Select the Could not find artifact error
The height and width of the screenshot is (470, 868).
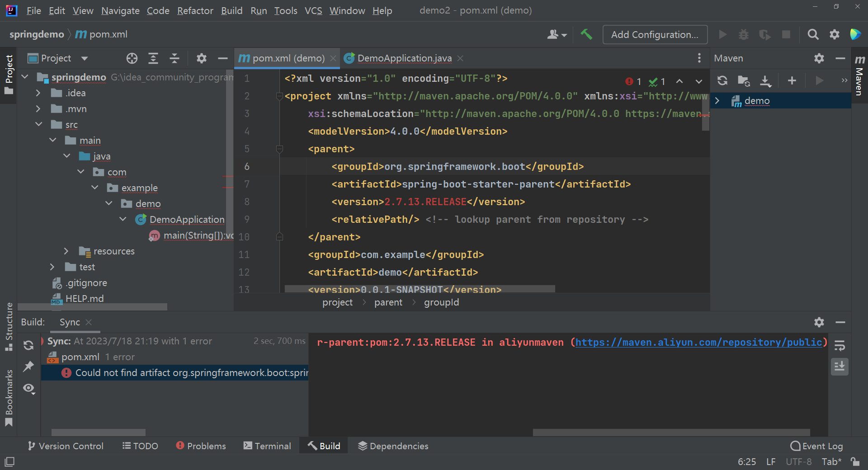175,373
